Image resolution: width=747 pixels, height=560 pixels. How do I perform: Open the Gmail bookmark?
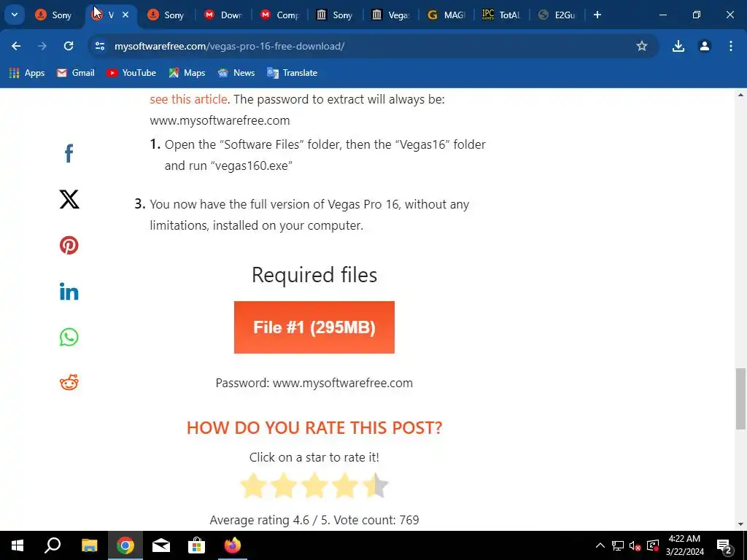point(76,73)
